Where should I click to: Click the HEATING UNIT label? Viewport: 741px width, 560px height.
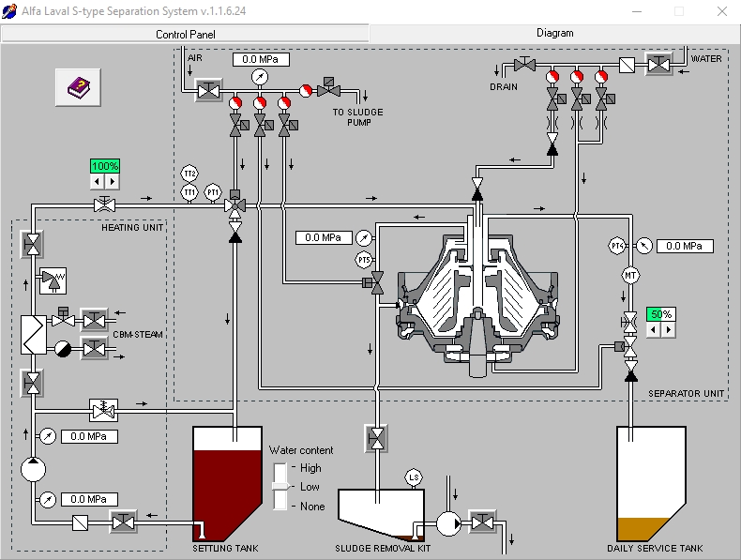tap(132, 227)
